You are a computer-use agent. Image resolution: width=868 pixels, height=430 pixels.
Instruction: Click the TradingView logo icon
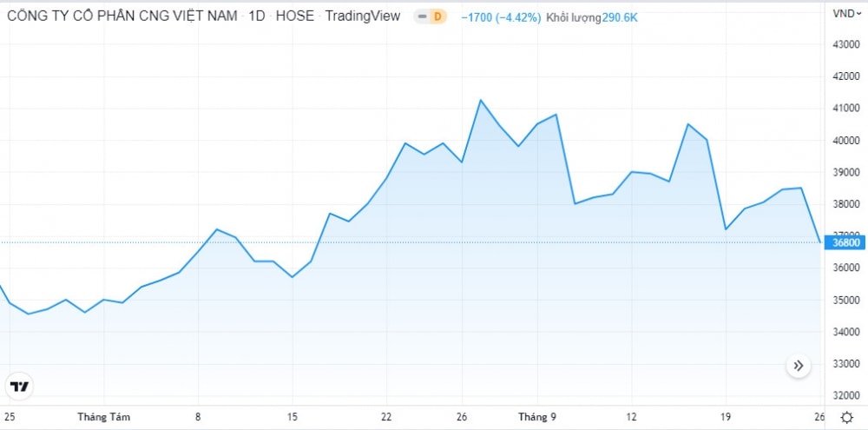coord(19,387)
